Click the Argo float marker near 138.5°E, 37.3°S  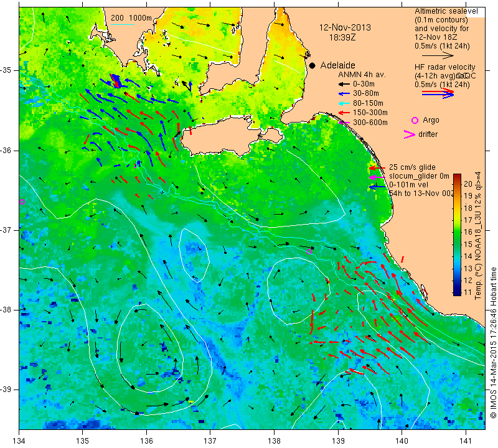(x=309, y=252)
